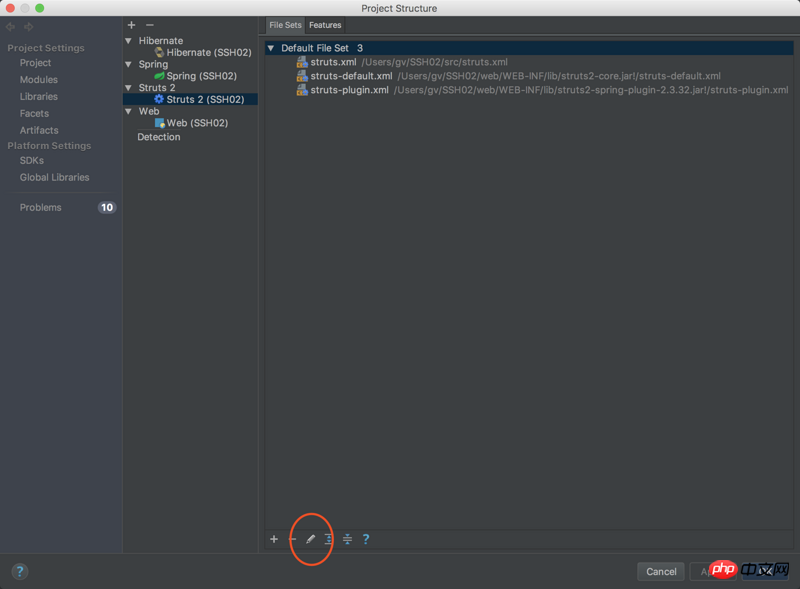Click the struts2-core.jar path text
800x589 pixels.
pyautogui.click(x=559, y=76)
